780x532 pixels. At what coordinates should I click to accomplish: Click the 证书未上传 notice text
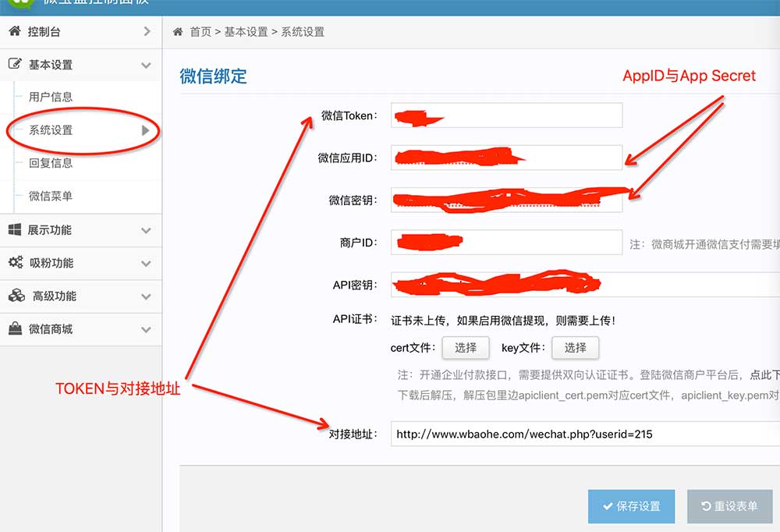click(503, 321)
